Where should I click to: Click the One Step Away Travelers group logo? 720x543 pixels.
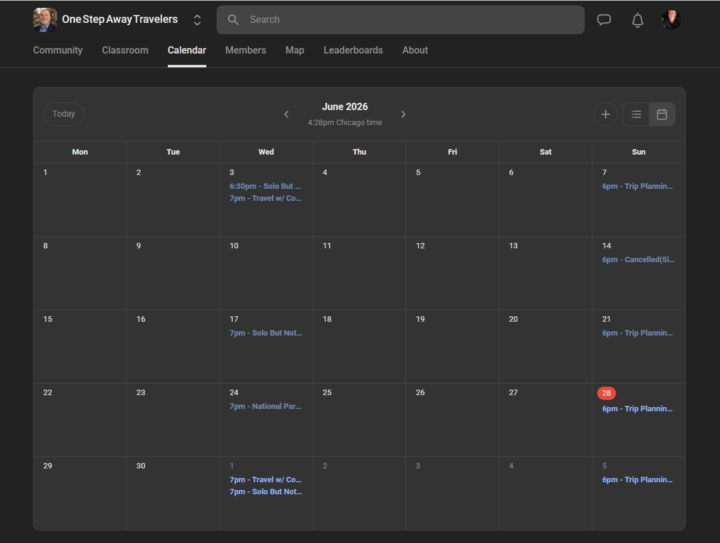pos(45,20)
